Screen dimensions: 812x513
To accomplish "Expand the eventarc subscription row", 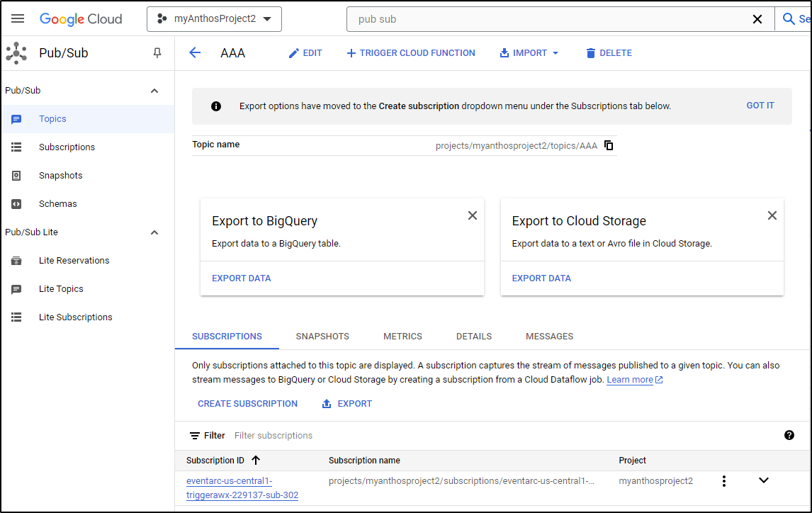I will tap(763, 480).
